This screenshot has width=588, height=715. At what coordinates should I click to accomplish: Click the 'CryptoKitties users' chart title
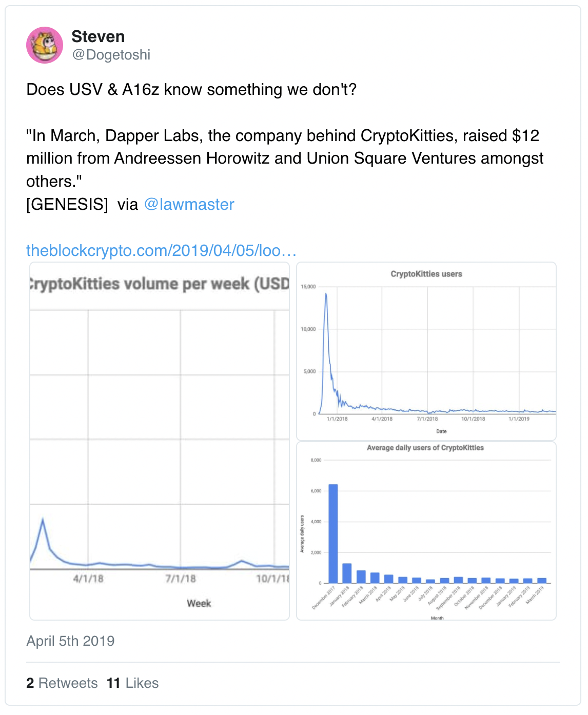[426, 274]
